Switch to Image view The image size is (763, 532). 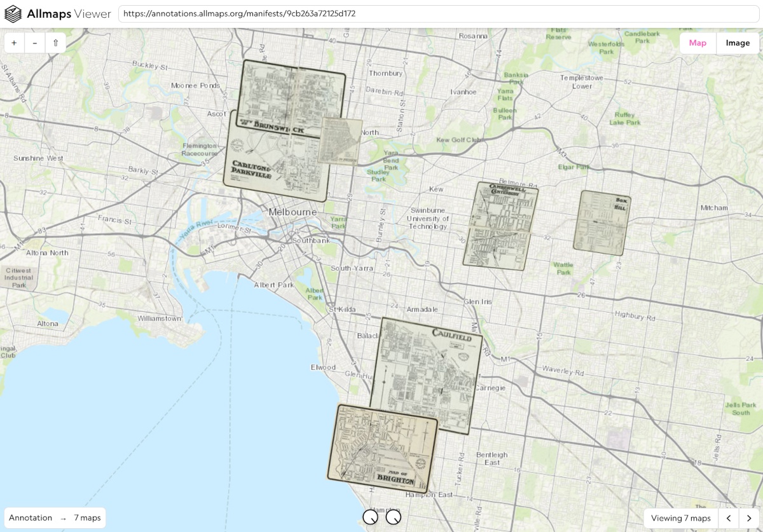(738, 43)
